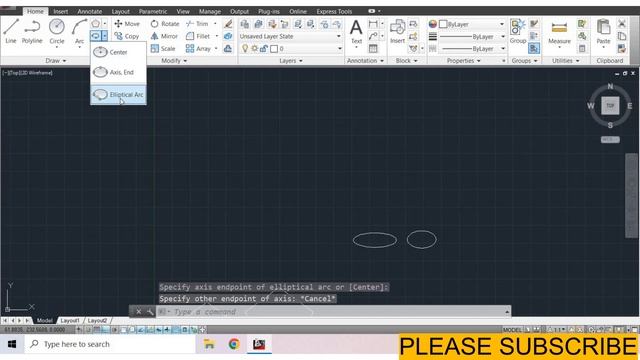
Task: Open File Explorer from taskbar
Action: (x=209, y=344)
